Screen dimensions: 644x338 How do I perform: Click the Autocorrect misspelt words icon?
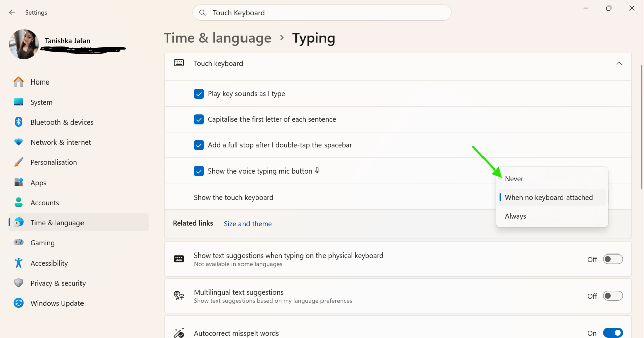[179, 332]
